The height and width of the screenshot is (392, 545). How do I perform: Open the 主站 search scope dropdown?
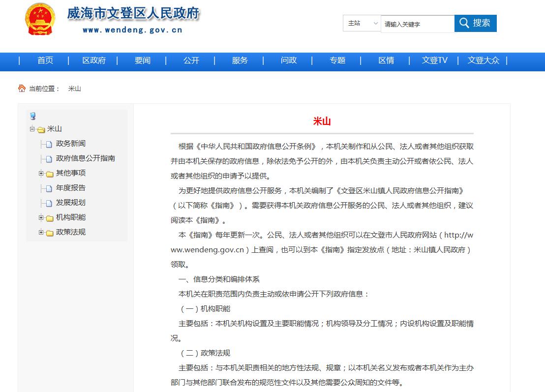coord(362,23)
